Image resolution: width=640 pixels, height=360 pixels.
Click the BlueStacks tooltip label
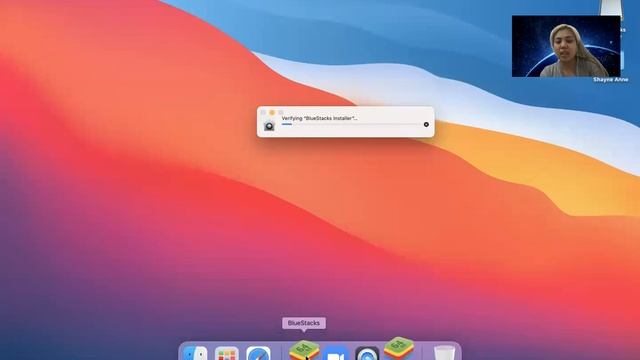[x=304, y=323]
